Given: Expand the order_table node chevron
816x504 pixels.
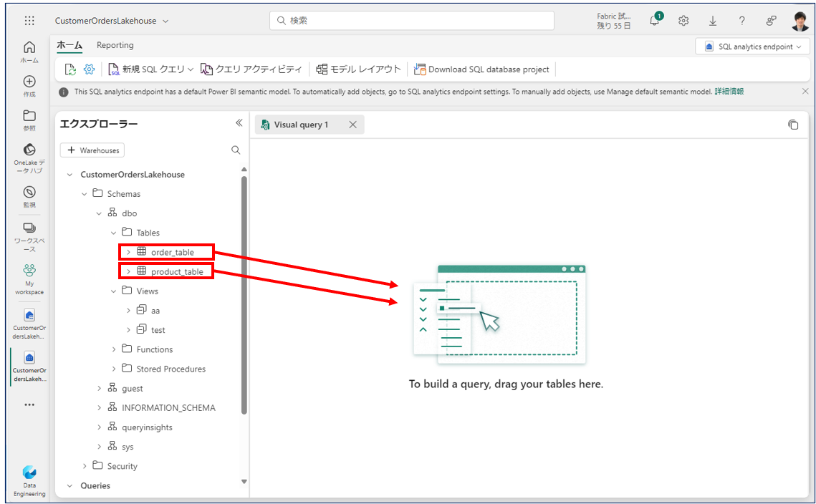Looking at the screenshot, I should coord(128,252).
